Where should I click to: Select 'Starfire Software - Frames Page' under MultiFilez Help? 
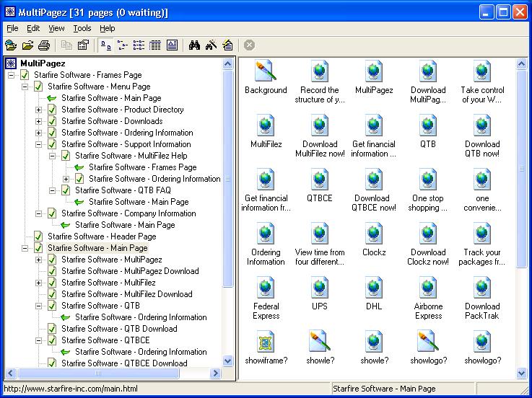(142, 167)
